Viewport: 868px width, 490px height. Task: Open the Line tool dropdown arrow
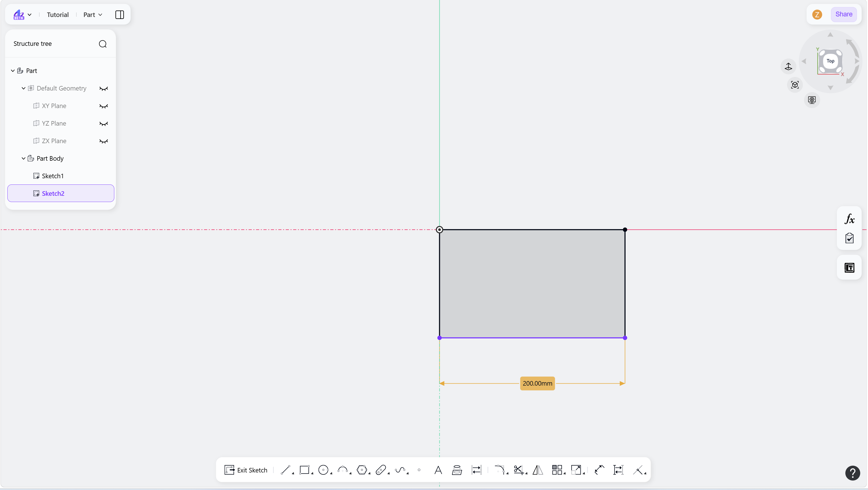tap(293, 474)
